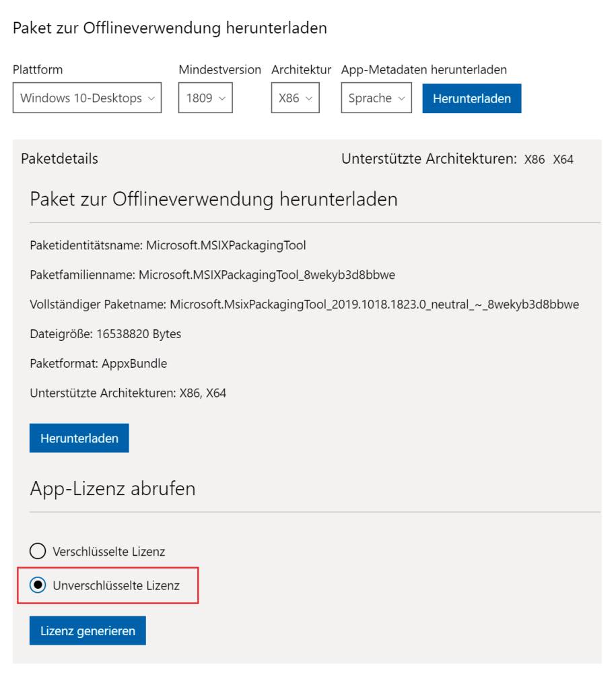Select the Unverschlüsselte Lizenz radio button
The height and width of the screenshot is (679, 616).
coord(38,585)
